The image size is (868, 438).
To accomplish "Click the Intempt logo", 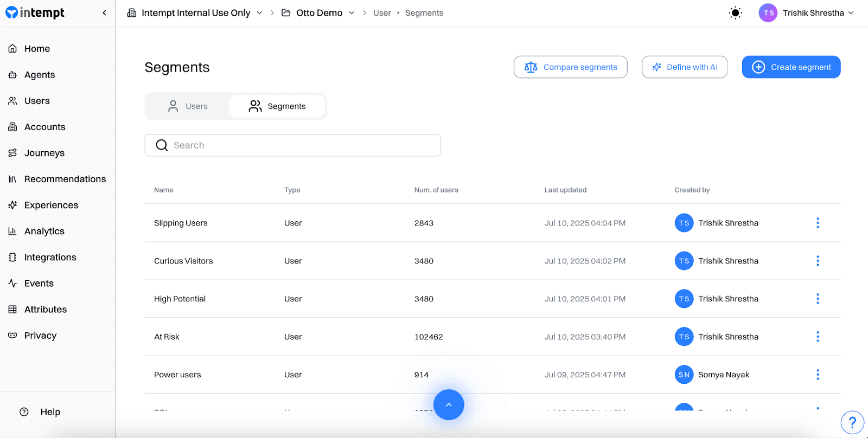I will 35,12.
